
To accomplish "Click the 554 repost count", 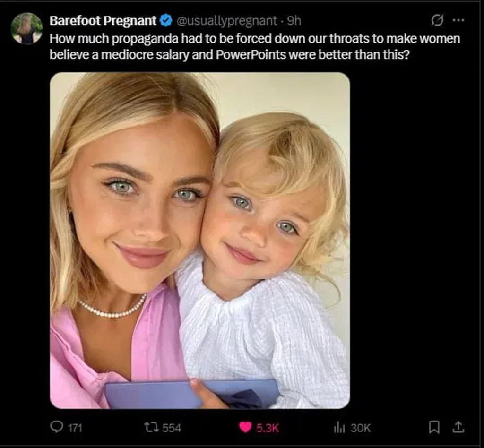I will pos(172,428).
